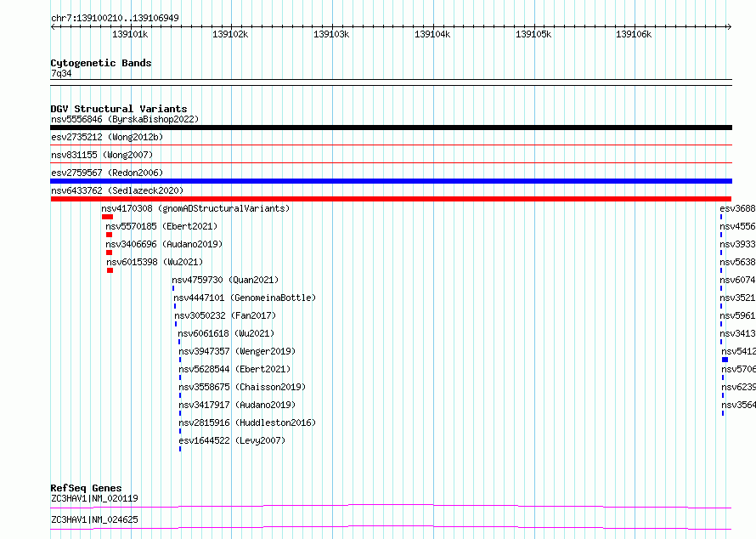Open variant nsv3947357 (Wenger2019)
756x539 pixels.
point(237,351)
